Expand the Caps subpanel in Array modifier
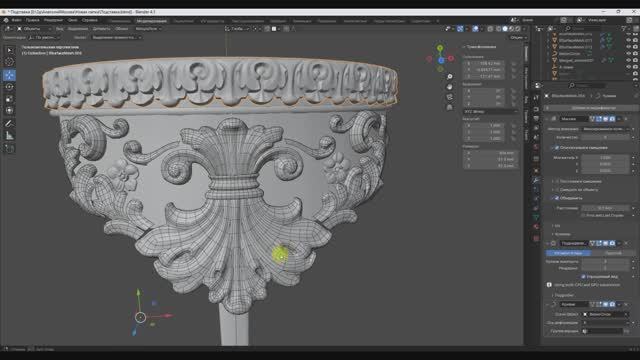640x360 pixels. [x=562, y=234]
